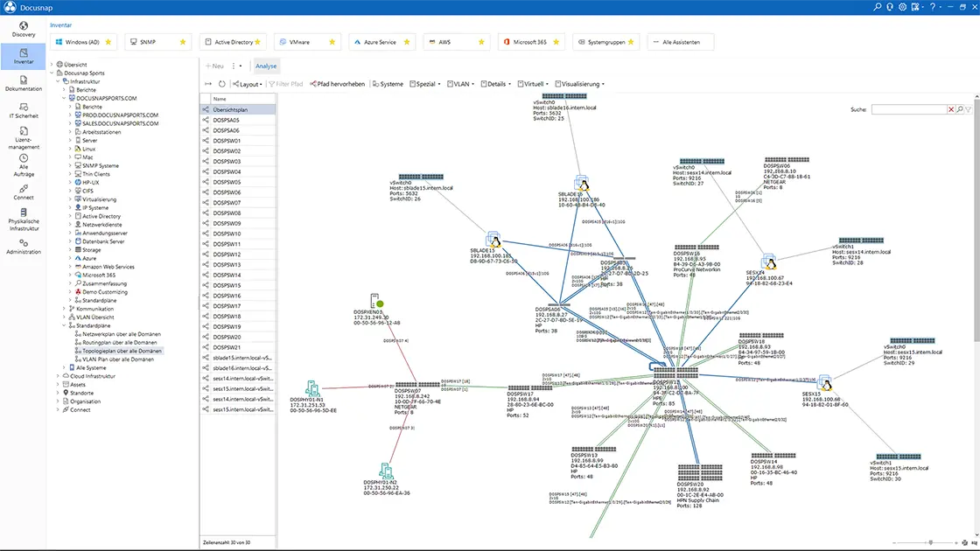
Task: Click the arrow icon left of refresh
Action: tap(208, 84)
